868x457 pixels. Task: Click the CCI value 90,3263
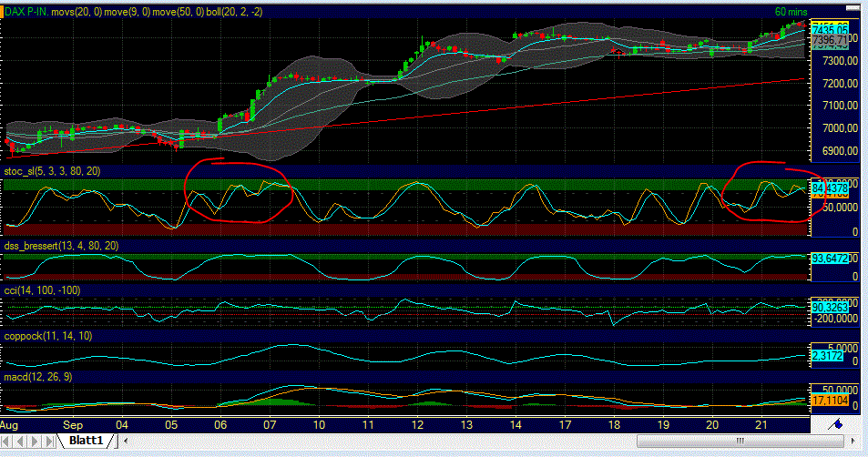830,307
